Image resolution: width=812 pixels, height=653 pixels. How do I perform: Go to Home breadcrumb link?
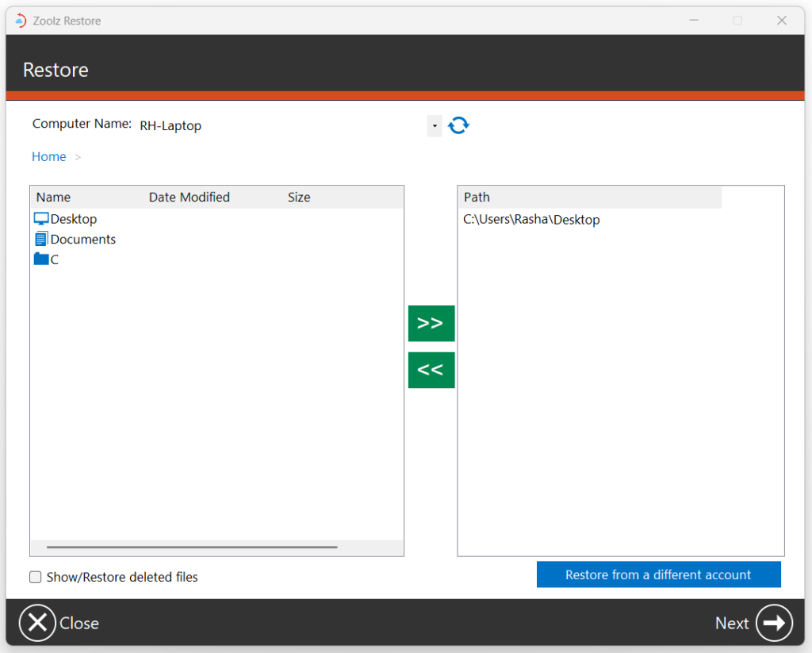48,157
